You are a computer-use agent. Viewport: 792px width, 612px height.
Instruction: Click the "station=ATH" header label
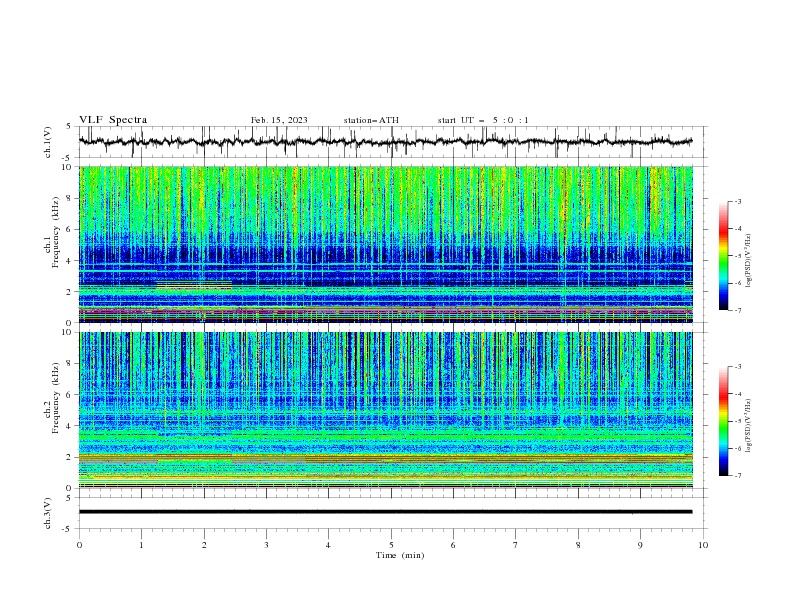[371, 120]
